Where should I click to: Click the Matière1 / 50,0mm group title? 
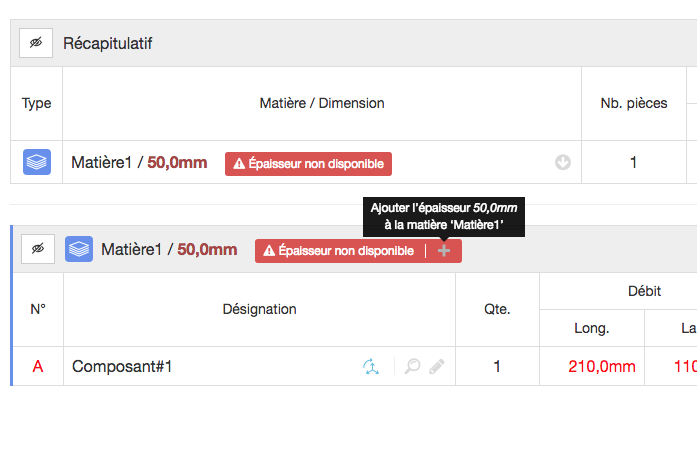click(x=169, y=249)
